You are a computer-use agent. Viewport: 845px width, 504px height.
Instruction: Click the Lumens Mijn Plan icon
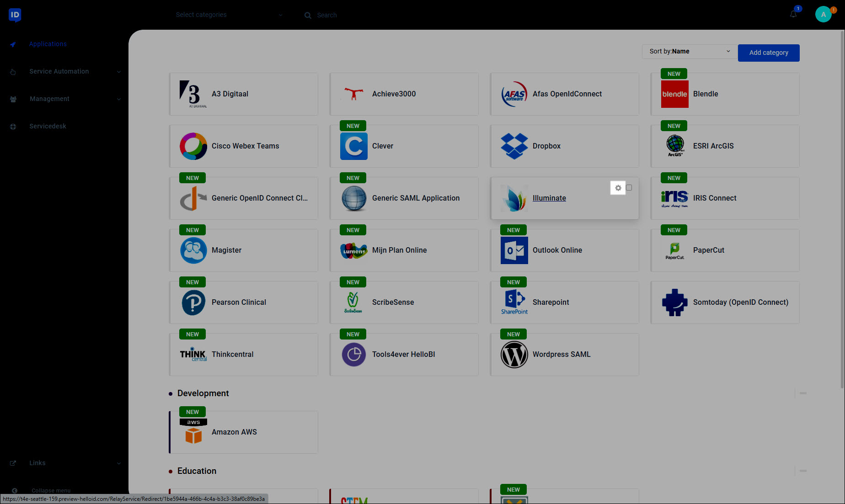(354, 250)
